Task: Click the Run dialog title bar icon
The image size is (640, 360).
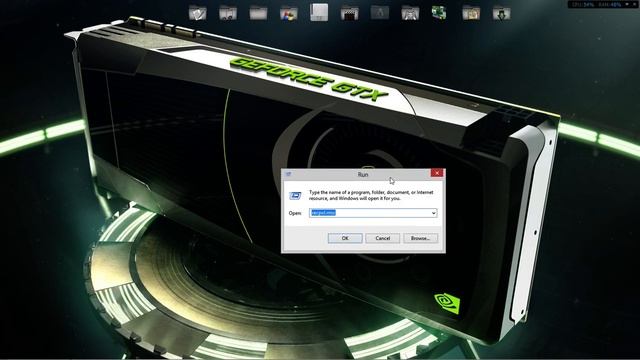Action: pos(289,174)
